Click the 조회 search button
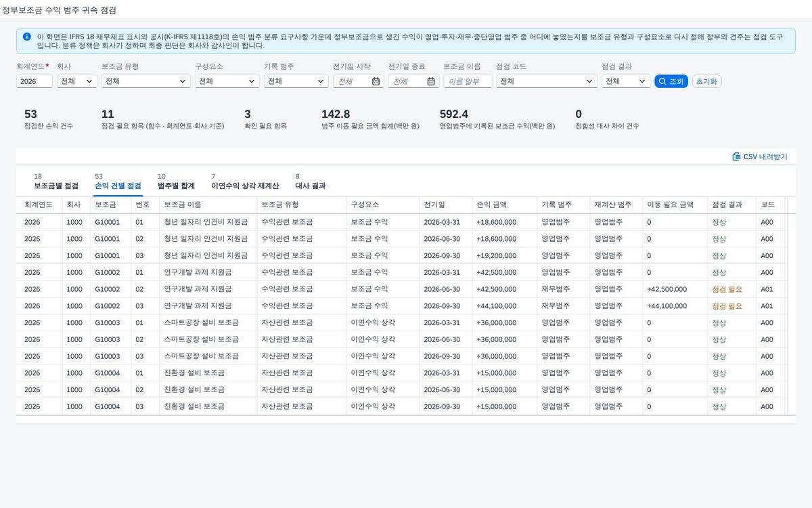The image size is (812, 508). 671,81
